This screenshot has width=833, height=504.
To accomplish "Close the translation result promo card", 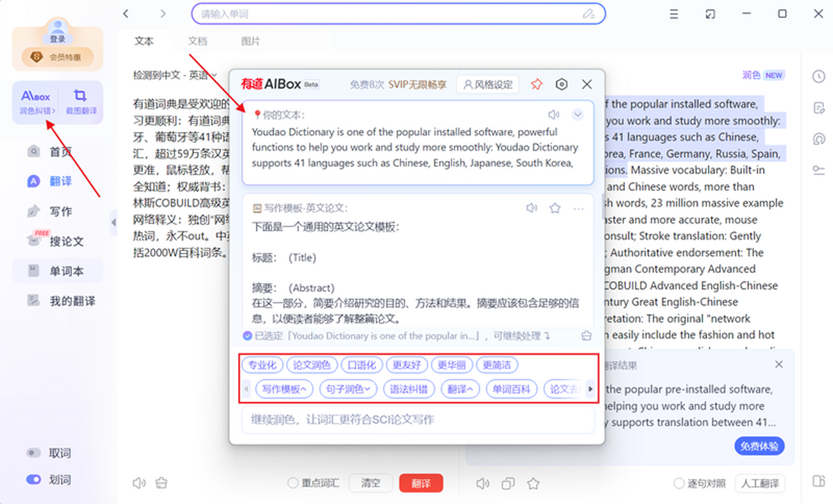I will (779, 364).
